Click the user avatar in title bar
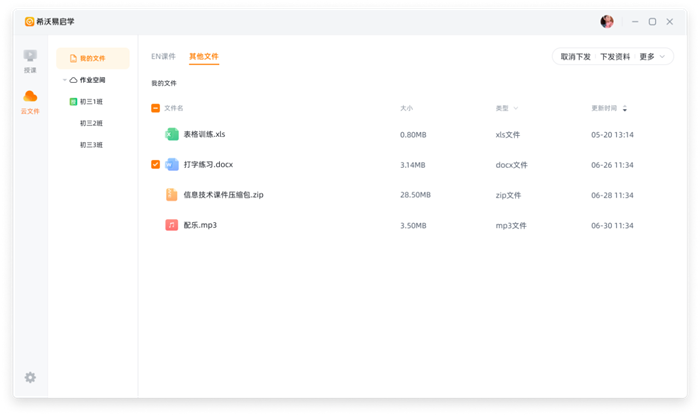This screenshot has width=700, height=415. click(x=607, y=21)
